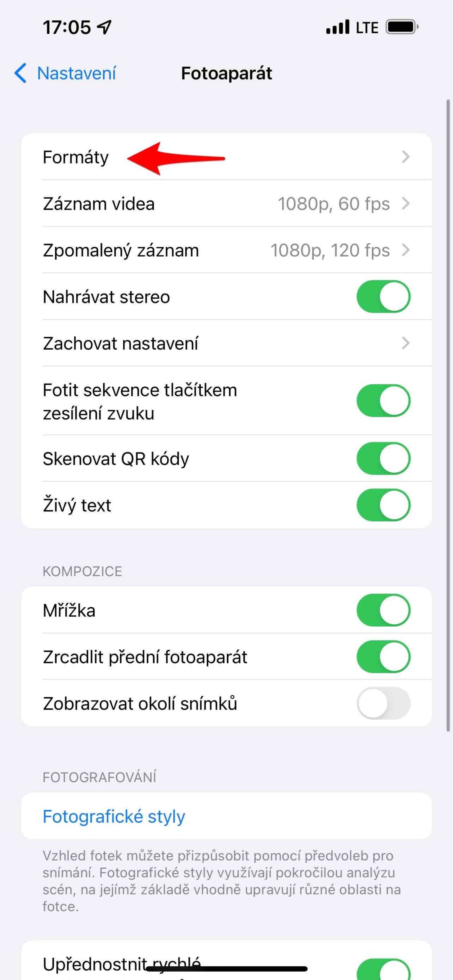This screenshot has height=980, width=453.
Task: Enable Zobrazovat okolí snímků switch
Action: click(383, 704)
